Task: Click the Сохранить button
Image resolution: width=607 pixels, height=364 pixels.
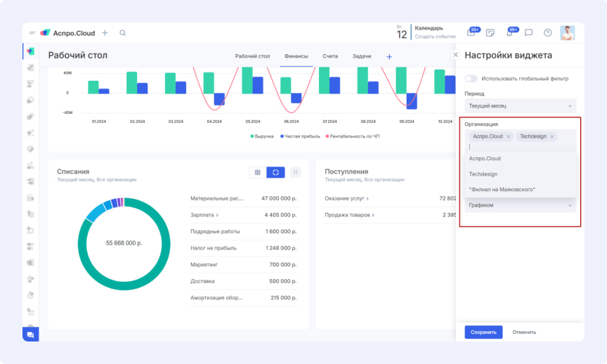Action: [x=483, y=332]
